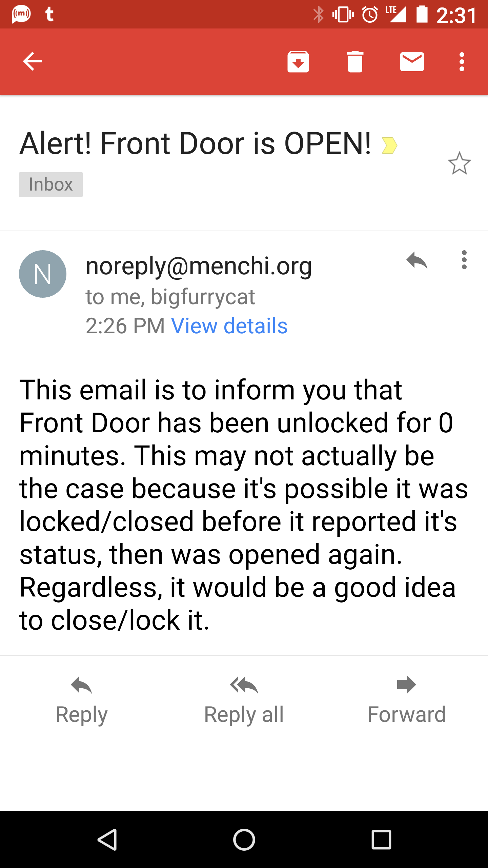Forward this email
This screenshot has width=488, height=868.
point(406,700)
